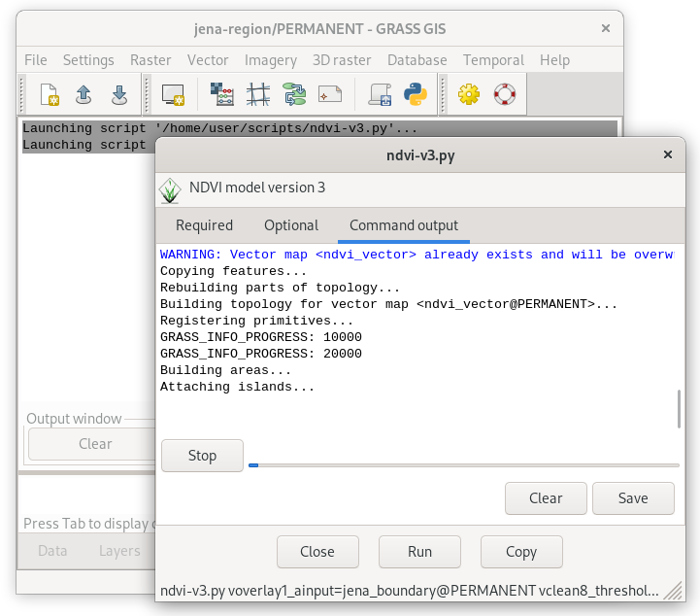Create new workspace icon in GRASS toolbar
Screen dimensions: 700x616
pos(50,94)
